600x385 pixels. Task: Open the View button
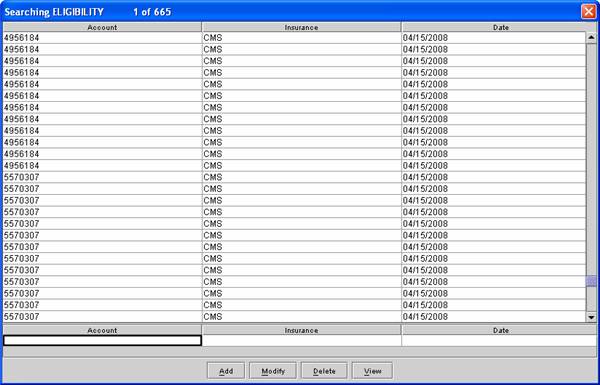(x=372, y=371)
